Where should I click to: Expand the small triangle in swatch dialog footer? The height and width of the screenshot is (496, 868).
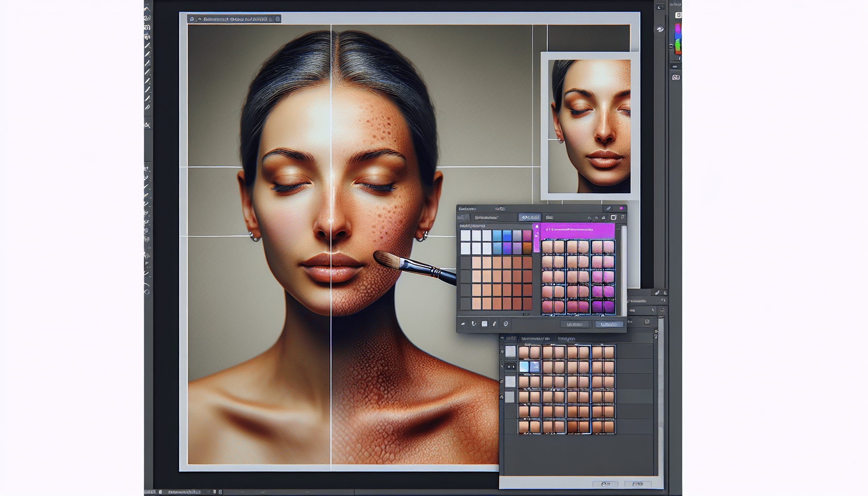click(x=463, y=324)
